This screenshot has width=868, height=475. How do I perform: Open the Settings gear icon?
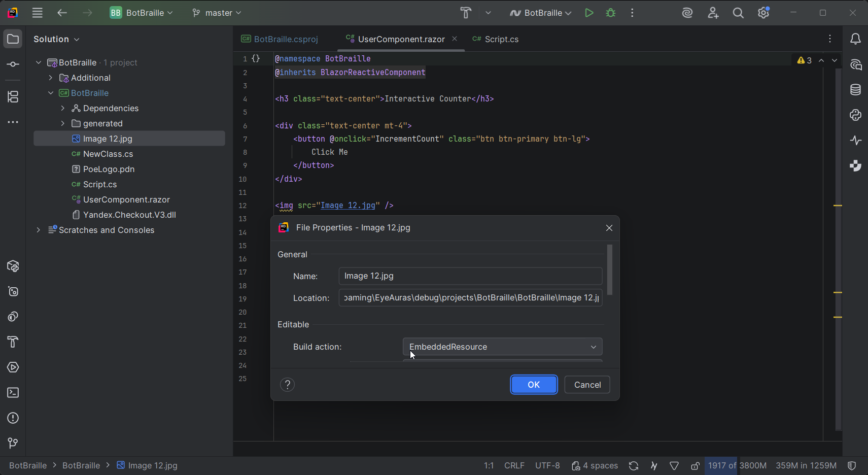click(763, 13)
